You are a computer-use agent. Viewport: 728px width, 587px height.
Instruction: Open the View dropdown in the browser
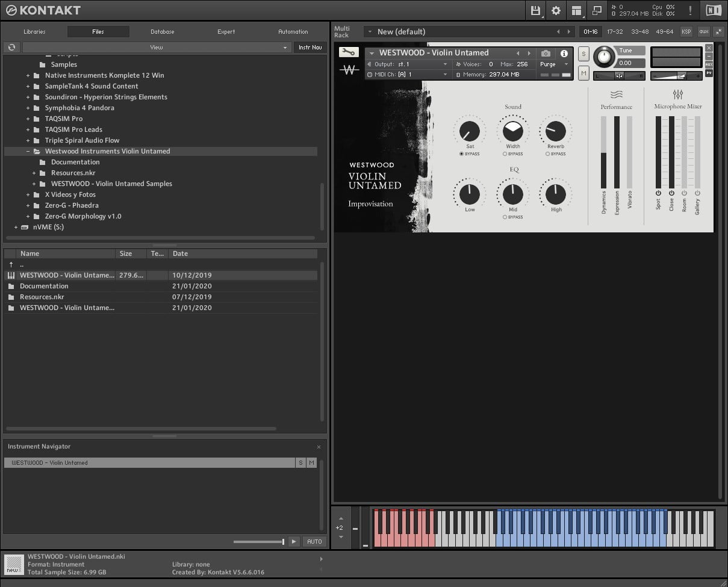click(157, 47)
